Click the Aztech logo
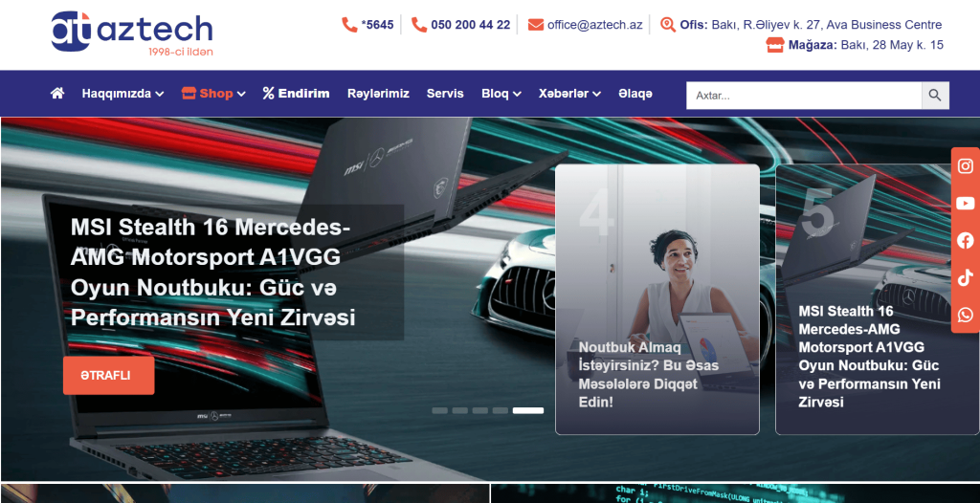Image resolution: width=980 pixels, height=503 pixels. (x=132, y=33)
